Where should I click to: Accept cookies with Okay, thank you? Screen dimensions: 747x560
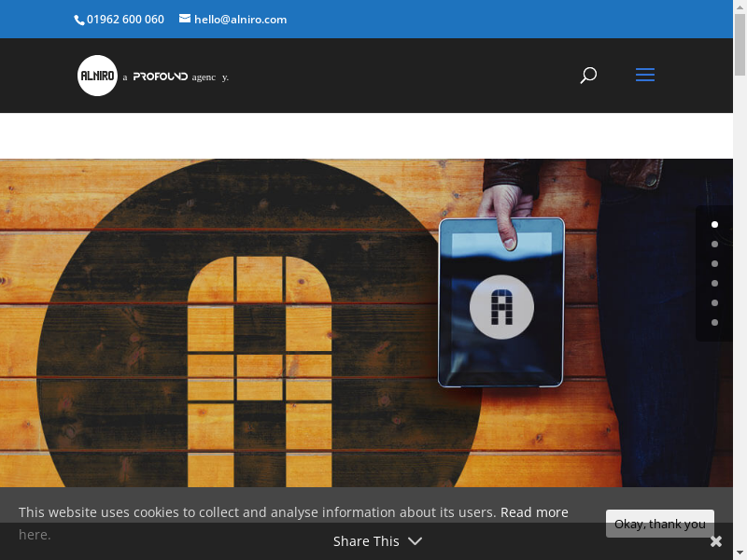click(659, 524)
